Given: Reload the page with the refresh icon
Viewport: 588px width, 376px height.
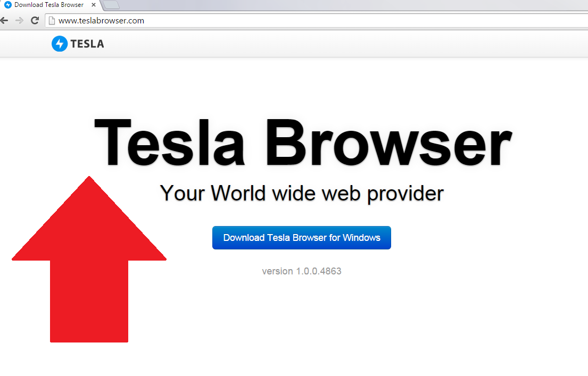Looking at the screenshot, I should click(x=35, y=21).
